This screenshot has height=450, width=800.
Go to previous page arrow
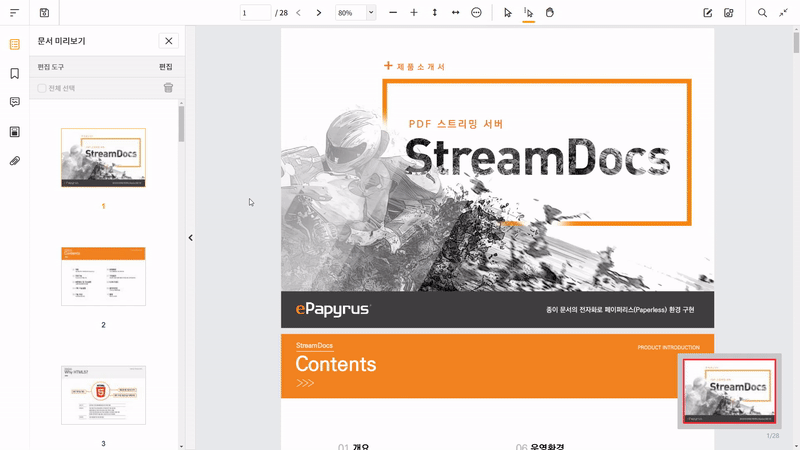(x=298, y=13)
